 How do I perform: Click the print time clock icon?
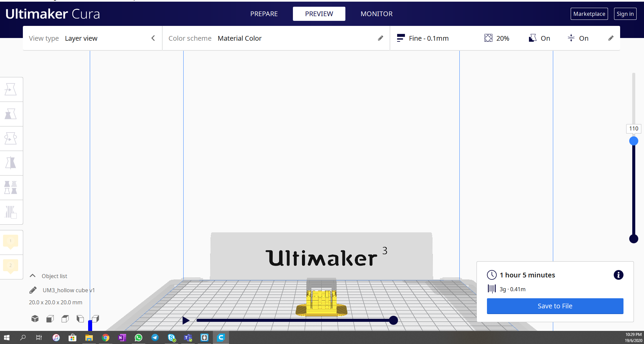[x=492, y=275]
